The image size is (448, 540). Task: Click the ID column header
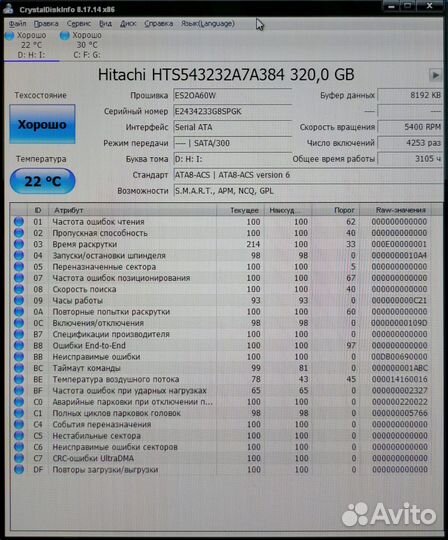click(38, 210)
